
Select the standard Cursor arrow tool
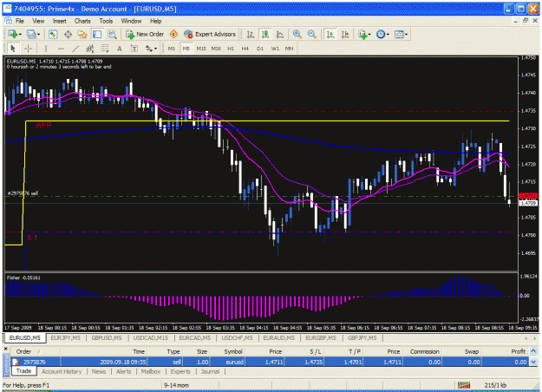point(13,49)
